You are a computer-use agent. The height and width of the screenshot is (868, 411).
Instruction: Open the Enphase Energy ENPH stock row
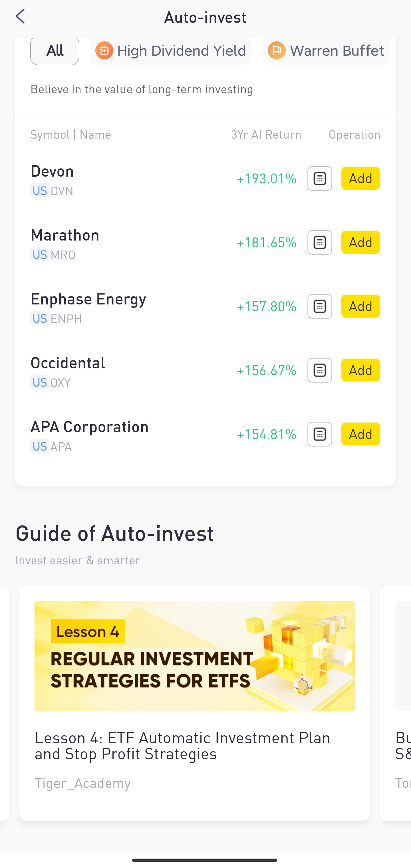tap(101, 308)
